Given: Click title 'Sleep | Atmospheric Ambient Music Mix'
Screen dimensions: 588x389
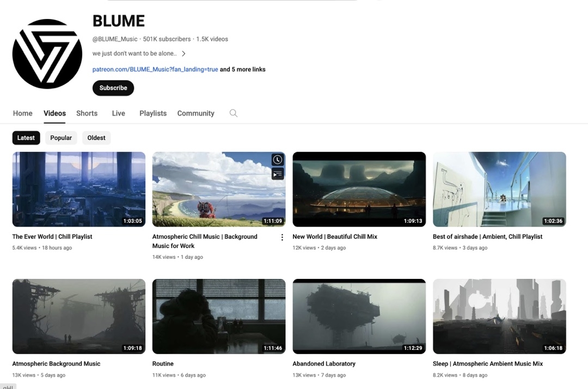Looking at the screenshot, I should (488, 364).
